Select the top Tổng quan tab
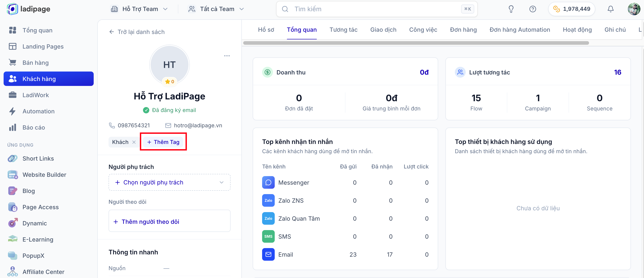Image resolution: width=644 pixels, height=278 pixels. click(x=302, y=30)
